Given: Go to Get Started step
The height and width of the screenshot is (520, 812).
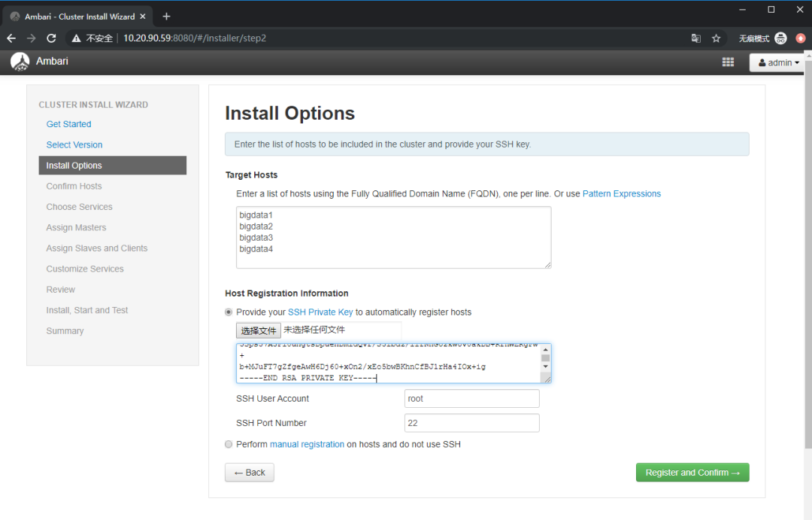Looking at the screenshot, I should point(68,124).
